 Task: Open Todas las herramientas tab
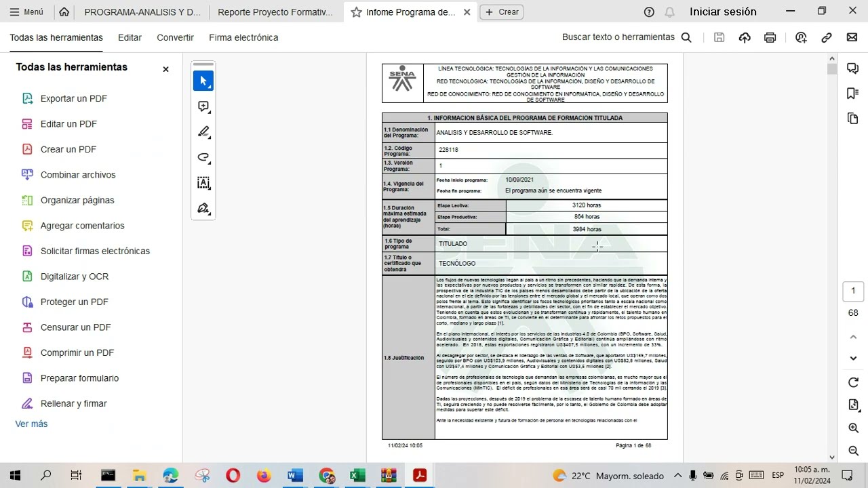[56, 37]
